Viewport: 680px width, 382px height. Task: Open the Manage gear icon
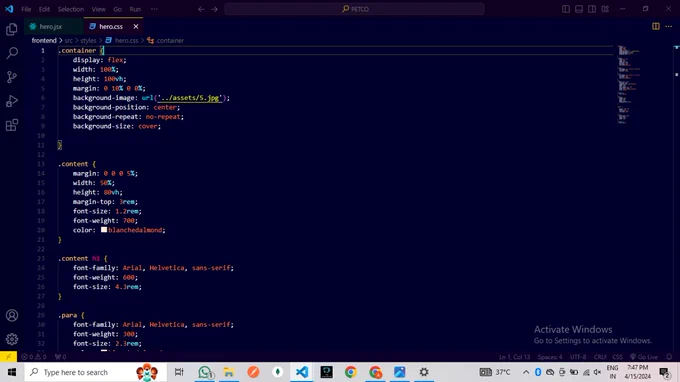[x=12, y=339]
